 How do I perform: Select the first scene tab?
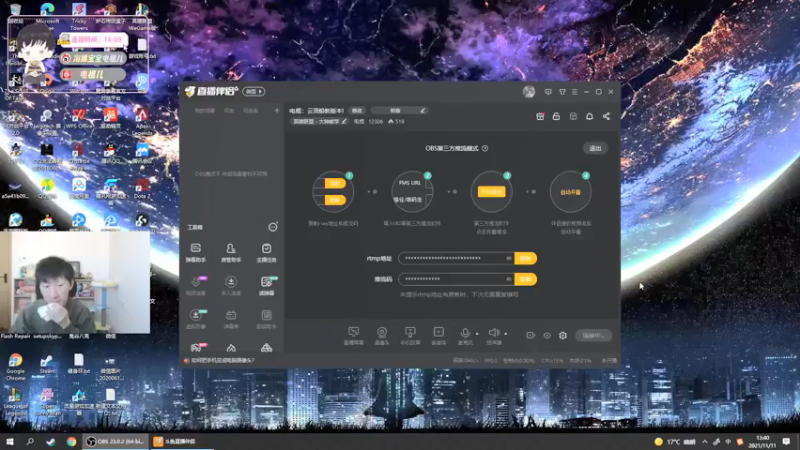[205, 111]
